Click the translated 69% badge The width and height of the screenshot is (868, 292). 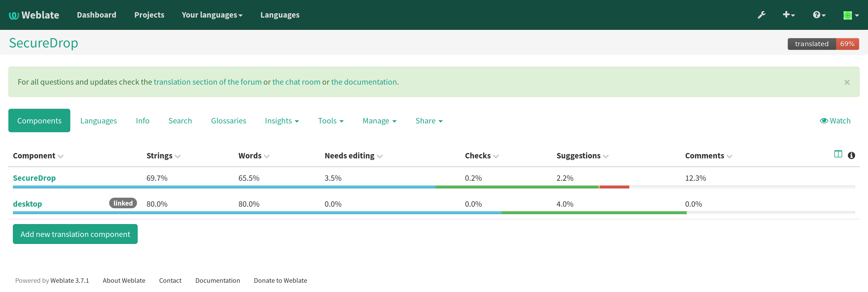click(x=823, y=44)
